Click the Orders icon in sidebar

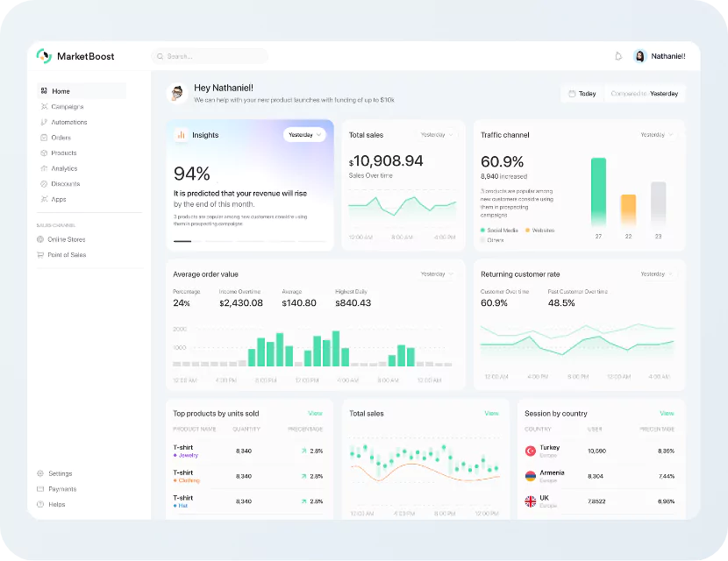tap(44, 138)
